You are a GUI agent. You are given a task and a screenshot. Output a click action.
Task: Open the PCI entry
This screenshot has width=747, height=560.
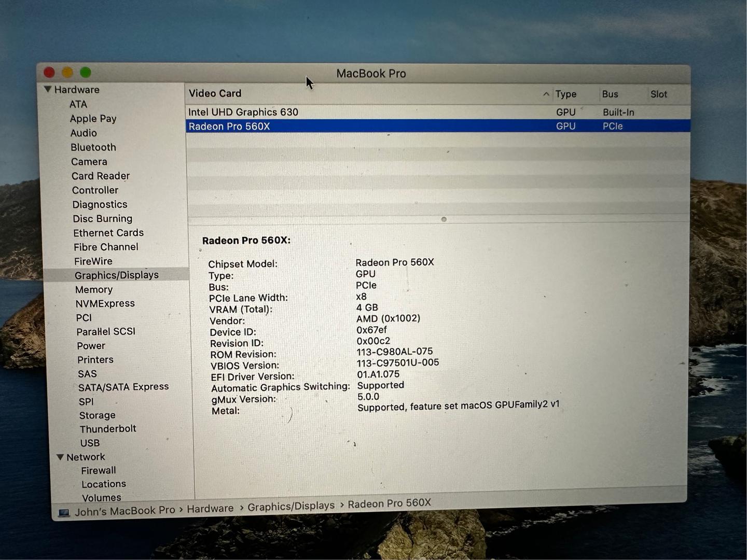click(84, 317)
